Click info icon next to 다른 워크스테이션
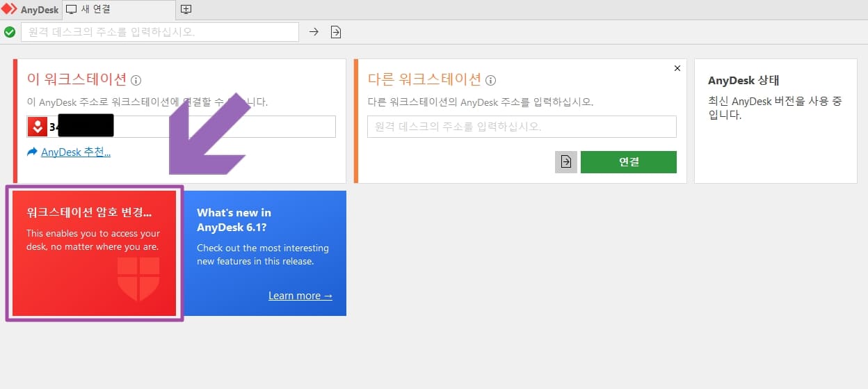Screen dimensions: 868x389 (491, 80)
